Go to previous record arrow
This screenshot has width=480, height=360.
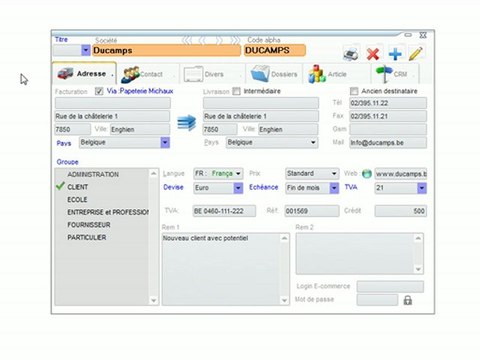point(202,41)
